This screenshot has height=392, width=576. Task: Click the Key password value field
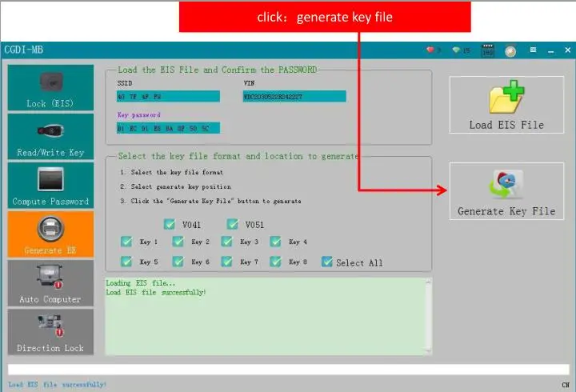[x=168, y=128]
